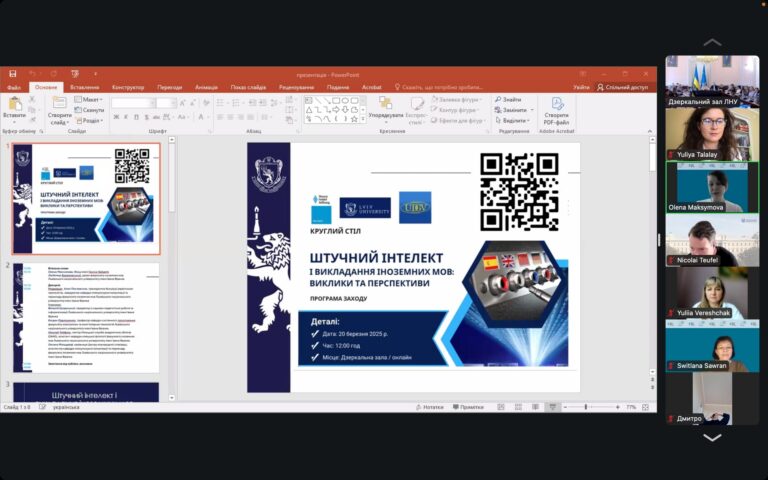Click the Arrange (Упорядкувати) icon
Image resolution: width=768 pixels, height=480 pixels.
385,104
